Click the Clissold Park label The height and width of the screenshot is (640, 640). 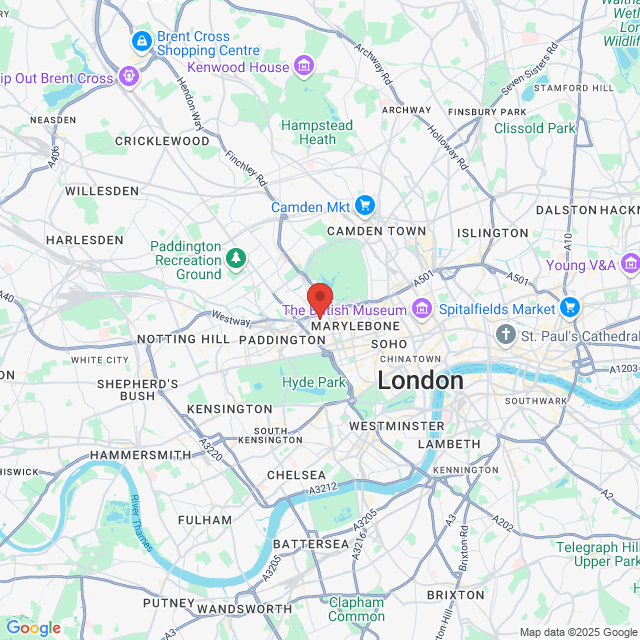point(535,128)
